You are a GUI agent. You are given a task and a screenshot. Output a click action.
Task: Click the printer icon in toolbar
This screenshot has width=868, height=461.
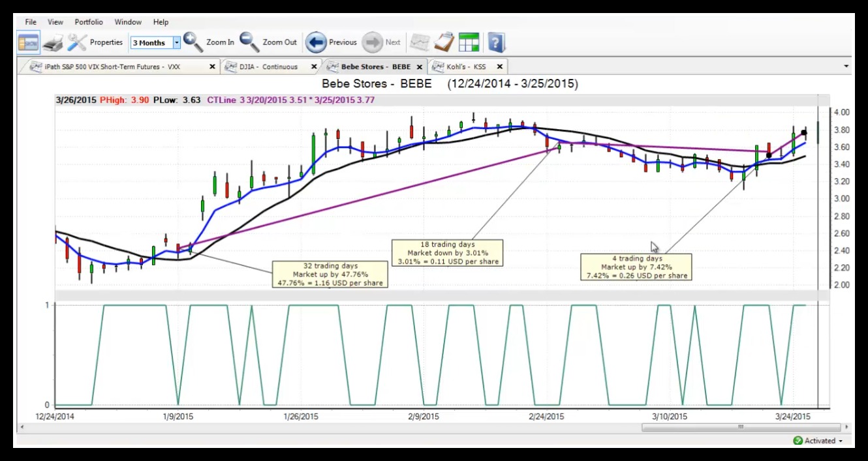(x=54, y=43)
